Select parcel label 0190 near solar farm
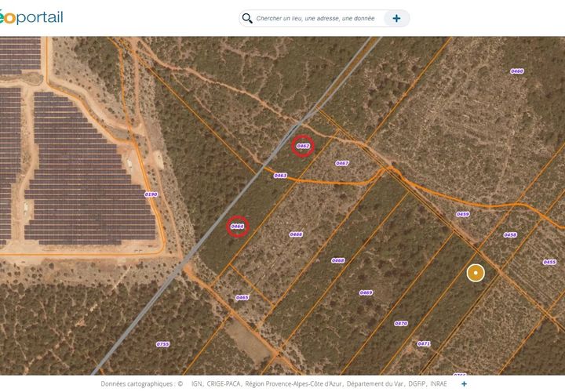 pos(151,194)
